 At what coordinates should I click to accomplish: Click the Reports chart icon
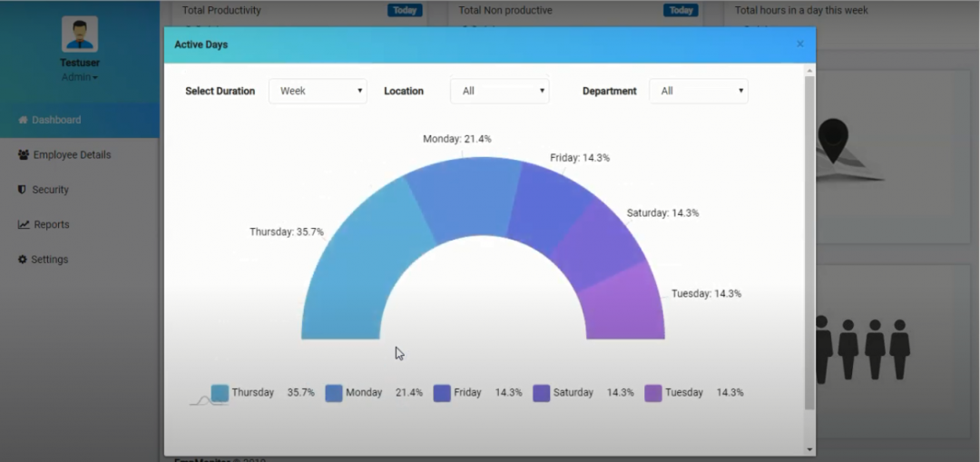point(24,225)
